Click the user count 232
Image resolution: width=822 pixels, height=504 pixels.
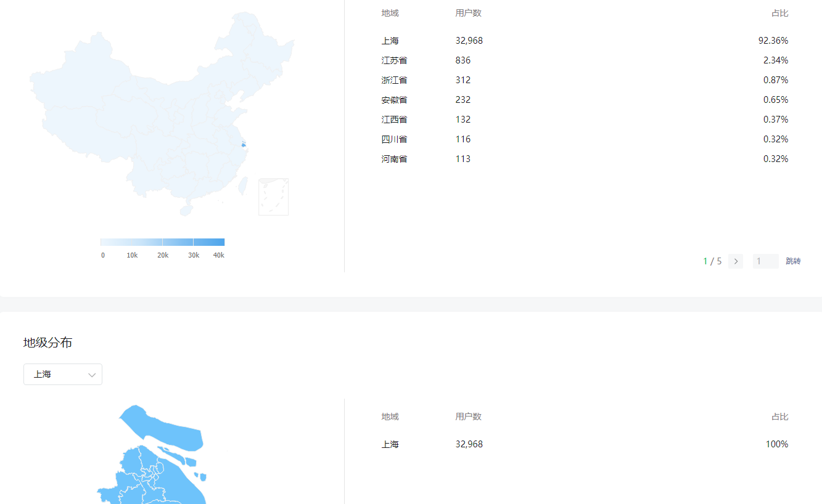click(463, 100)
